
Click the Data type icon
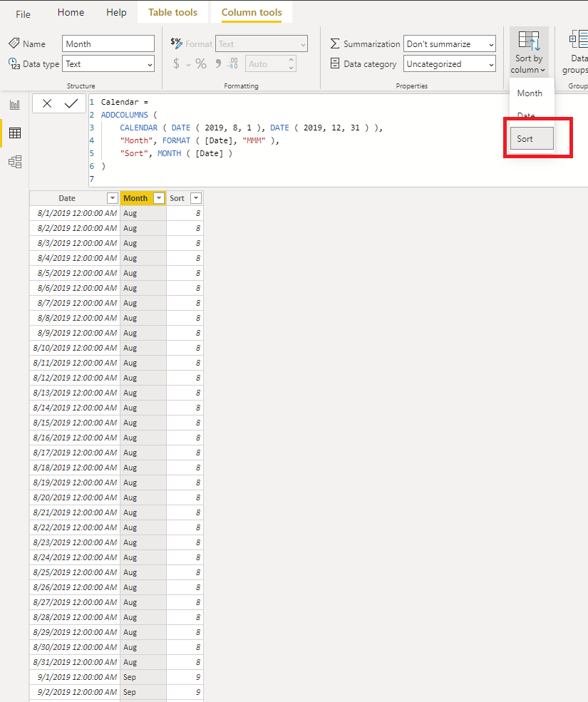pos(14,63)
